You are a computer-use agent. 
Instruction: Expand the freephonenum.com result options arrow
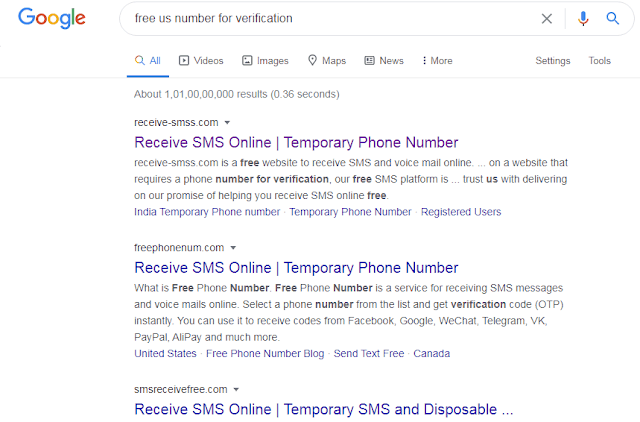[233, 248]
